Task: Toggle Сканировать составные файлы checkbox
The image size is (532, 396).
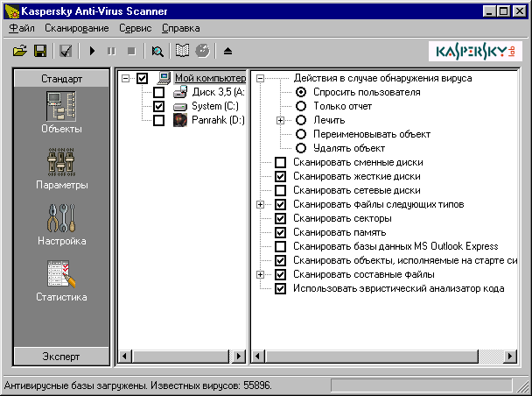Action: point(280,274)
